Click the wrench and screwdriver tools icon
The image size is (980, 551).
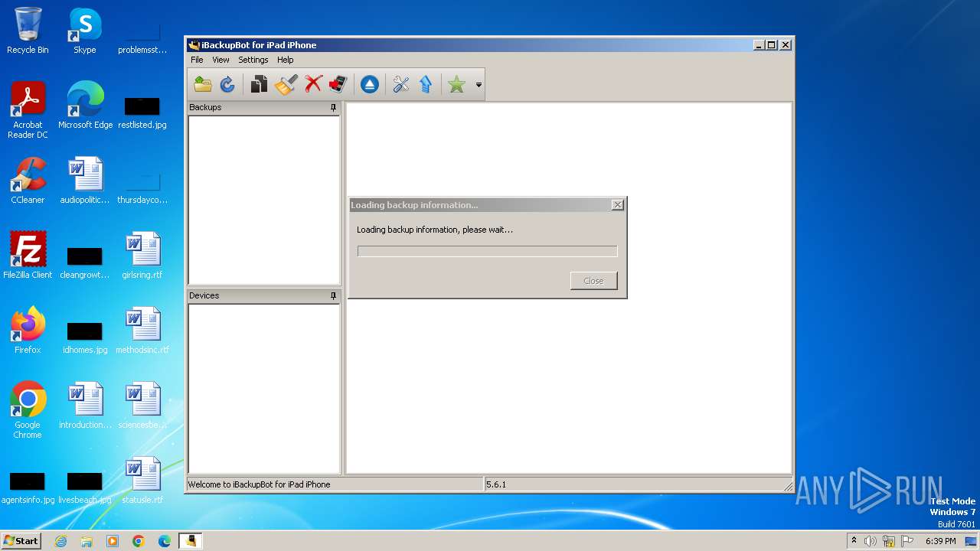coord(401,85)
